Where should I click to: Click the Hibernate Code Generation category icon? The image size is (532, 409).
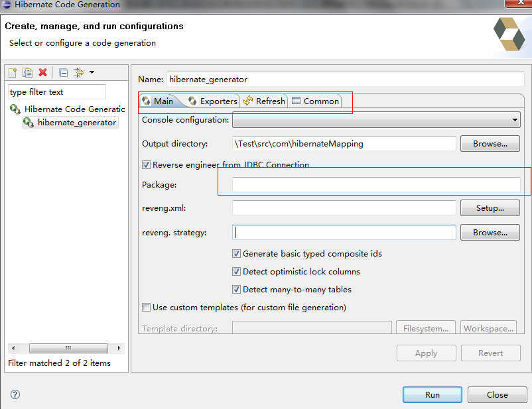pyautogui.click(x=15, y=109)
